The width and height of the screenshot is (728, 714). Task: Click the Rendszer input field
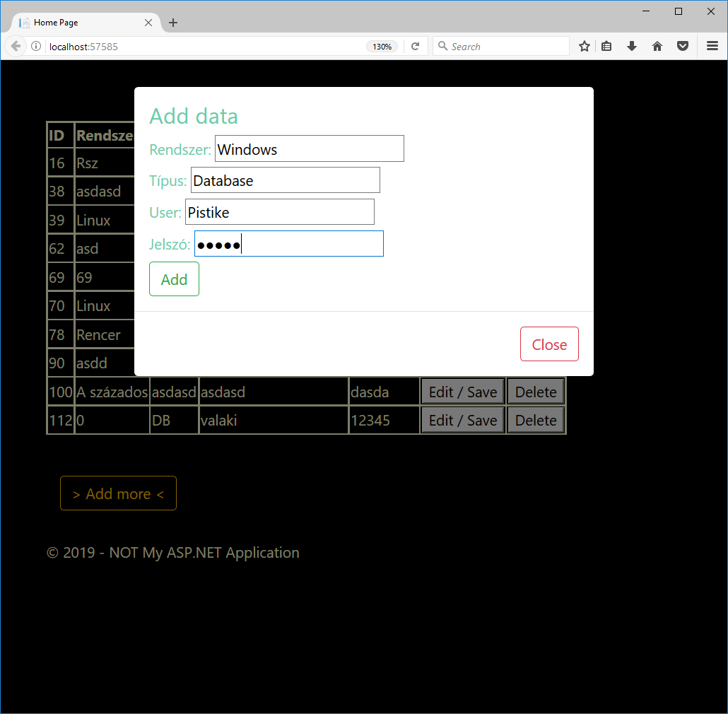click(x=309, y=149)
